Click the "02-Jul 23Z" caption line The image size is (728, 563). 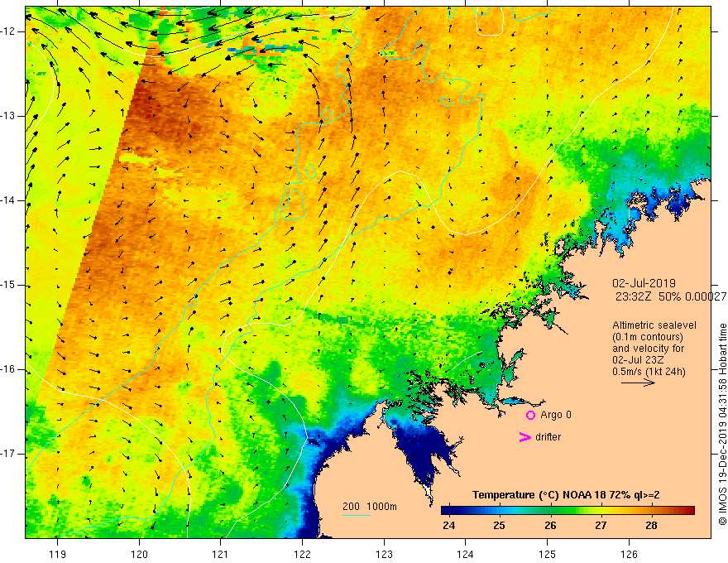tap(638, 360)
